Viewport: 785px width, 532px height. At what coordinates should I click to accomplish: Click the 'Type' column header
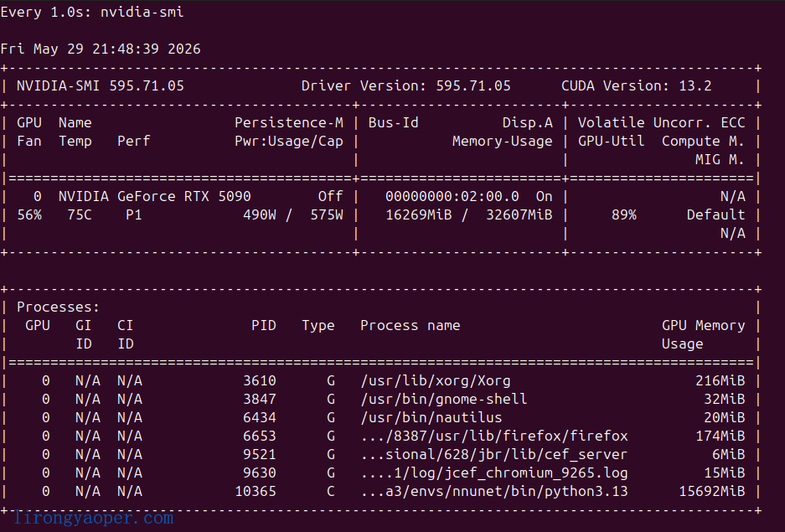[318, 325]
